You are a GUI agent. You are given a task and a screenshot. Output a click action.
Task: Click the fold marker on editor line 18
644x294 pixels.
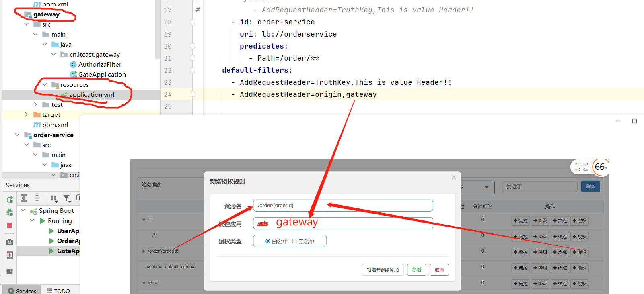[x=193, y=22]
